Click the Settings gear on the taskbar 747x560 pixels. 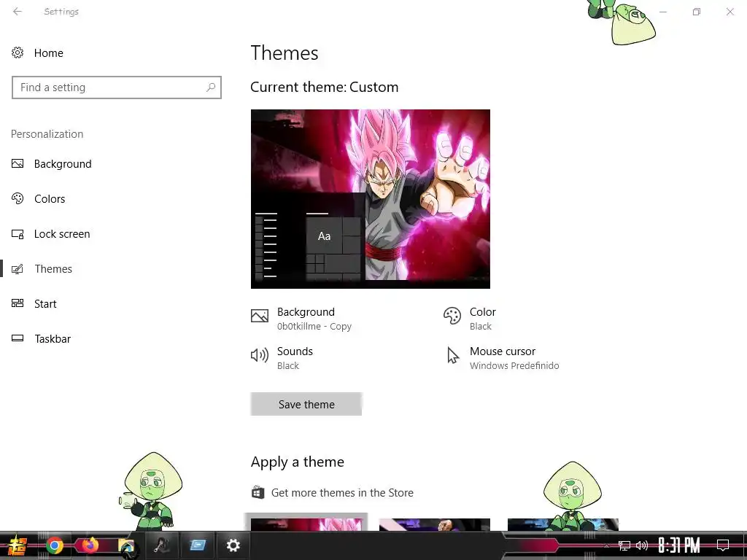(x=233, y=545)
